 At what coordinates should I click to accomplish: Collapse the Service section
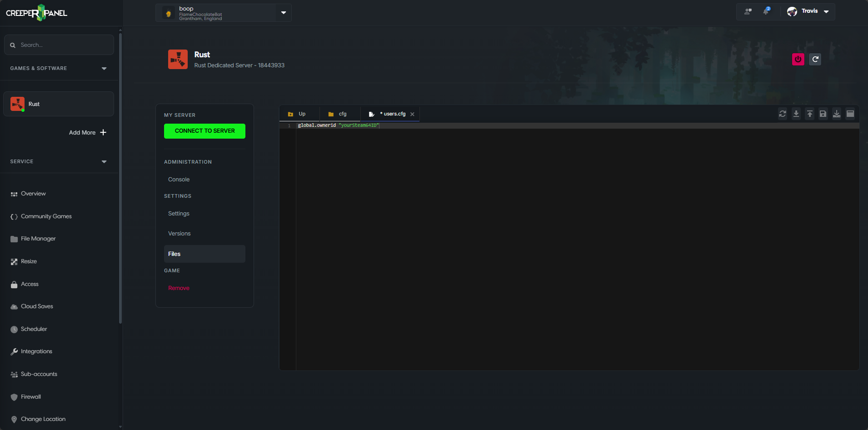point(104,162)
